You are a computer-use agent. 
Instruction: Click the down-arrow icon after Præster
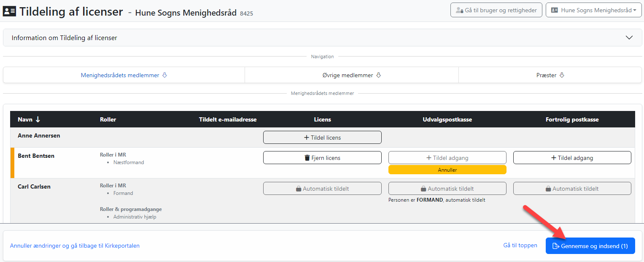click(x=562, y=75)
